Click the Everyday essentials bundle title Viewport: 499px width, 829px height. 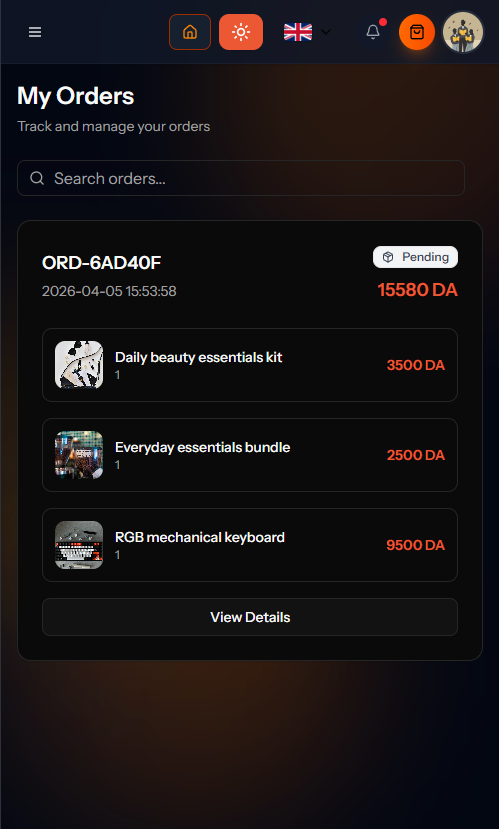click(x=202, y=447)
